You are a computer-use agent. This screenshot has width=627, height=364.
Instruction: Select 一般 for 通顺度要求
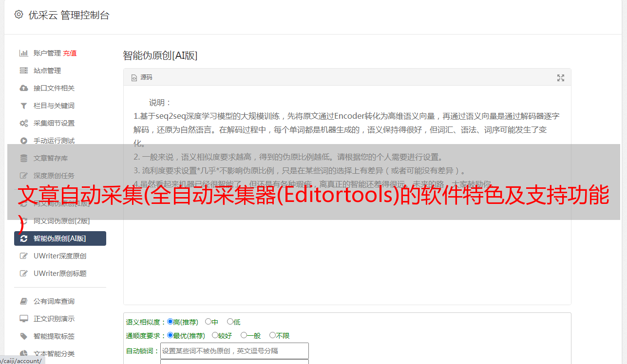click(244, 335)
